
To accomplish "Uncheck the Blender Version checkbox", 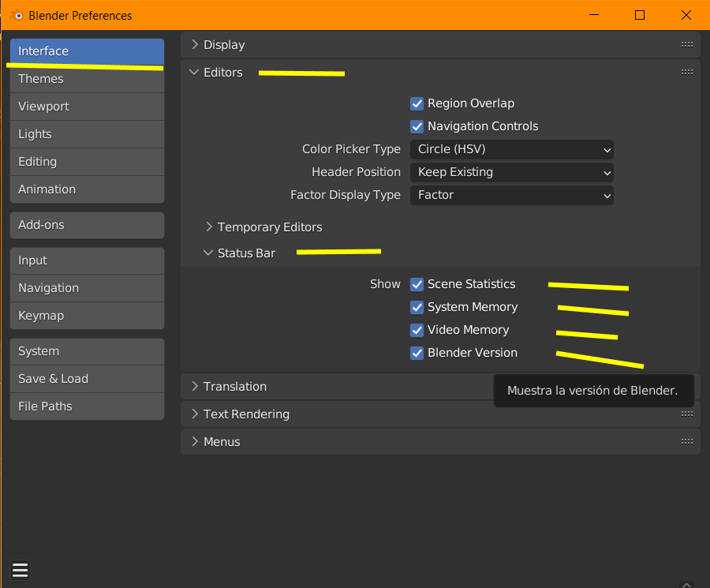I will click(417, 353).
